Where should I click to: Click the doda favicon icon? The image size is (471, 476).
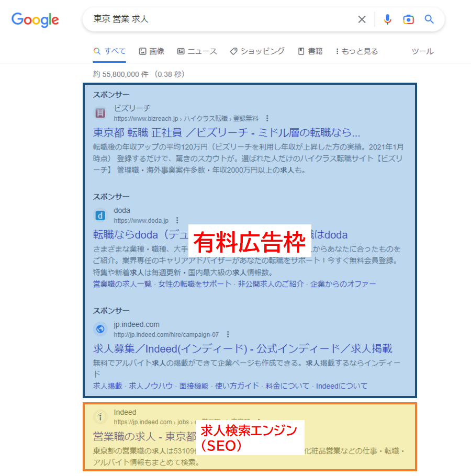[x=100, y=215]
